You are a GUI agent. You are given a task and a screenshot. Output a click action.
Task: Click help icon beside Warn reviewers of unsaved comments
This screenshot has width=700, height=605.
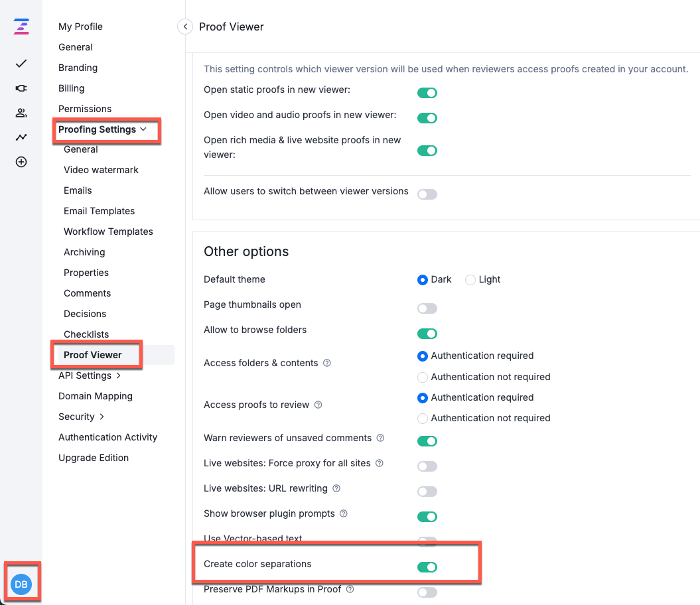pos(380,438)
